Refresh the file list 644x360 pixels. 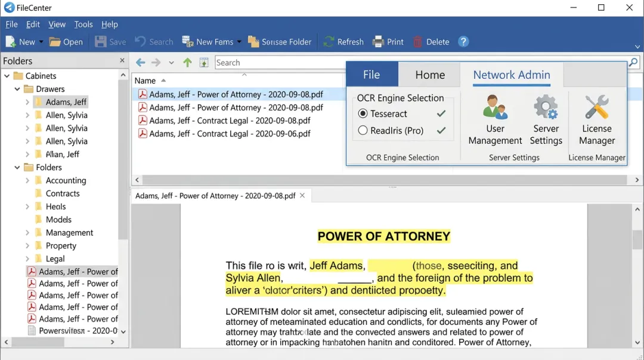click(x=343, y=42)
